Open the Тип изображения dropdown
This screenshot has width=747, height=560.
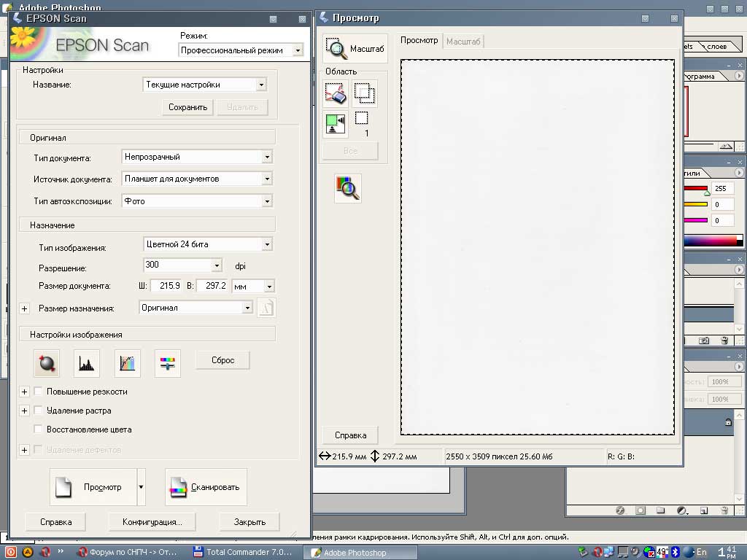pyautogui.click(x=267, y=244)
